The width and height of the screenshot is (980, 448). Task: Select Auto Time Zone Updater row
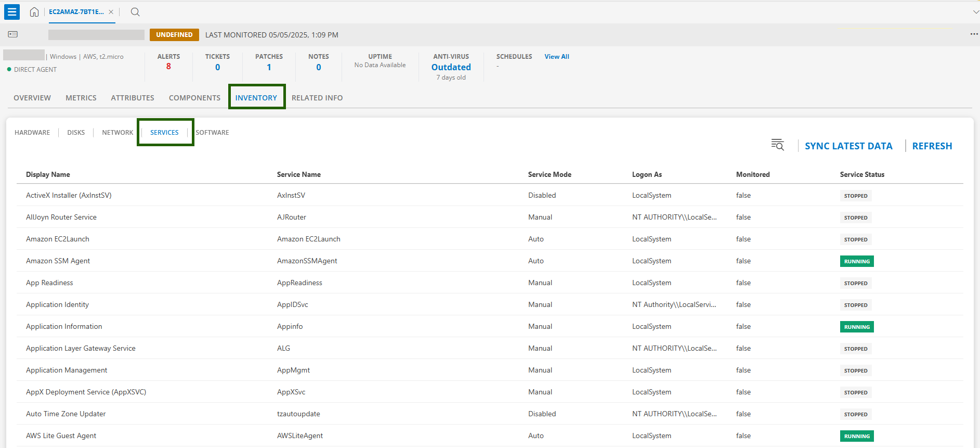pos(490,414)
